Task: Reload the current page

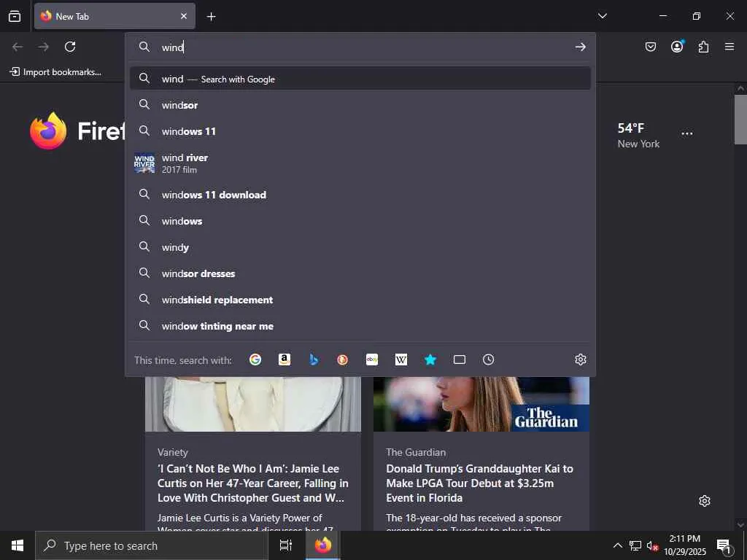Action: [x=70, y=47]
